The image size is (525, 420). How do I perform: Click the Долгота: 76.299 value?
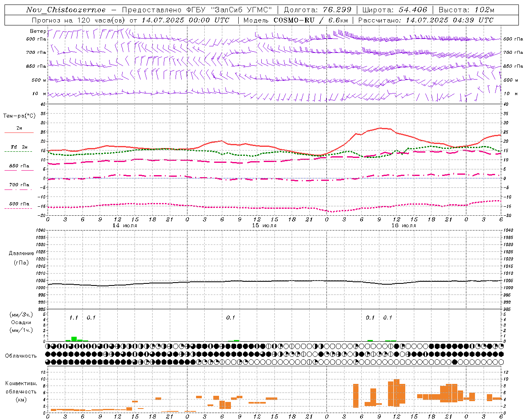(x=318, y=10)
